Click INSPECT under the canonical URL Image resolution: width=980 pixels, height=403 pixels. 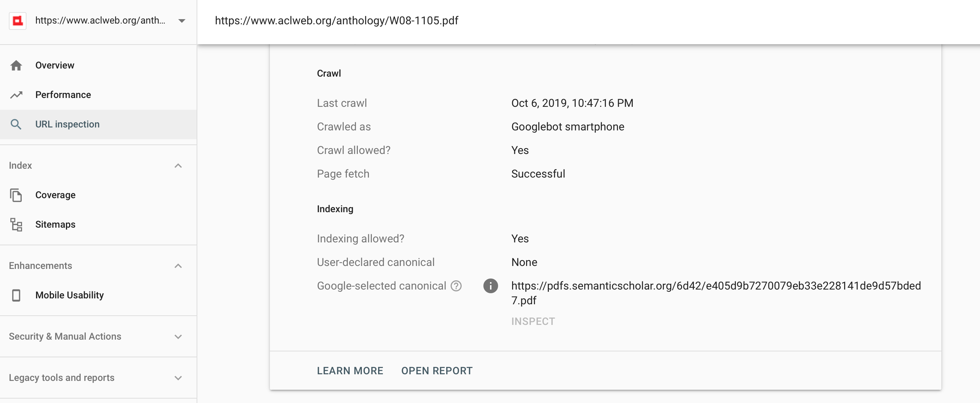click(533, 321)
